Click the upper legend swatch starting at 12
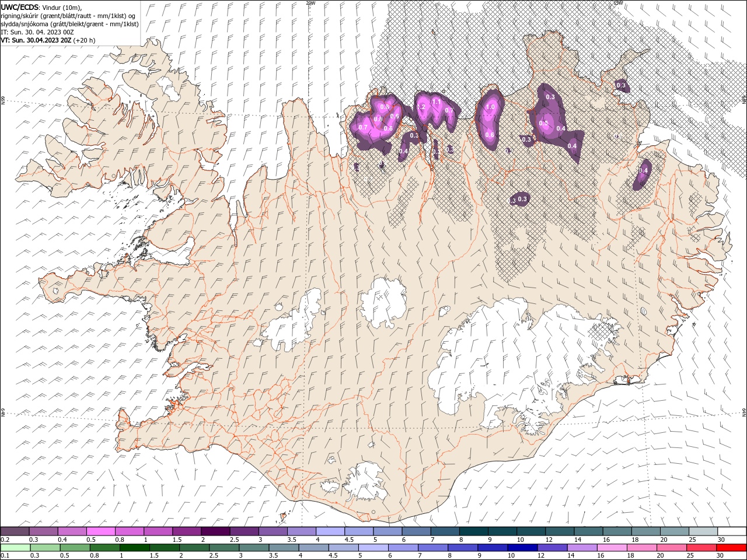The width and height of the screenshot is (747, 560). 559,531
